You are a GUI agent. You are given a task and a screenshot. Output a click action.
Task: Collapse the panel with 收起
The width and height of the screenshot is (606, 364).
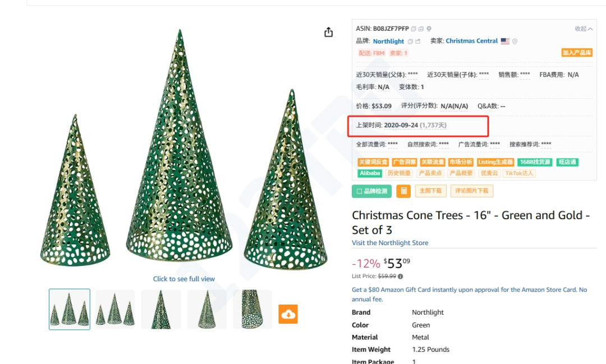coord(584,29)
